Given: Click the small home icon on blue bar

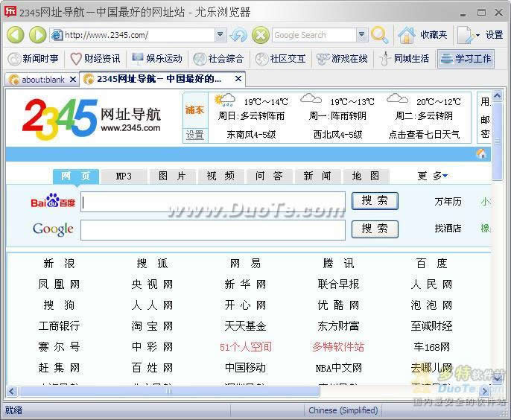Looking at the screenshot, I should pos(481,154).
